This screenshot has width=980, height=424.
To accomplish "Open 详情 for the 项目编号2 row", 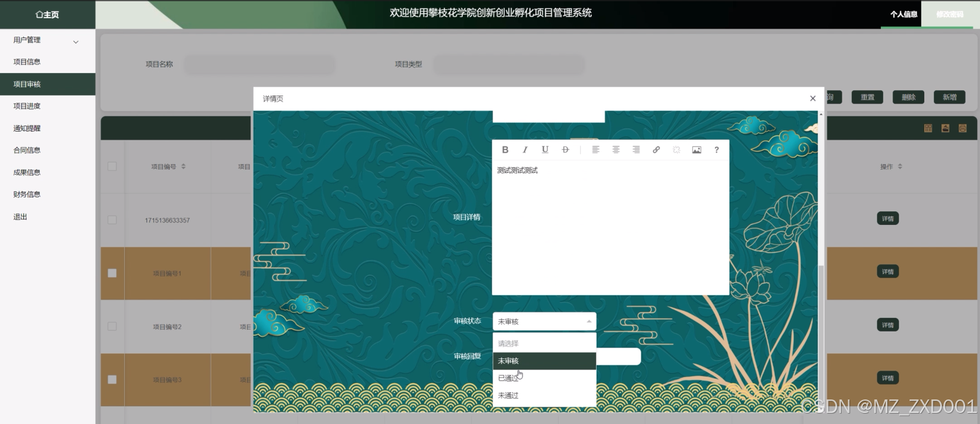I will click(888, 325).
